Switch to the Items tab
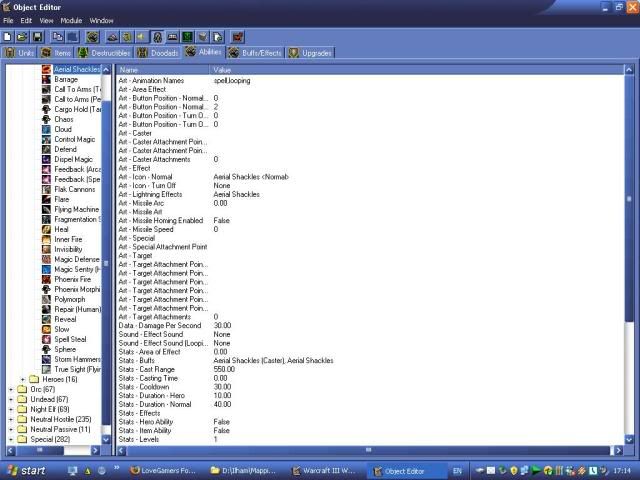 coord(56,53)
